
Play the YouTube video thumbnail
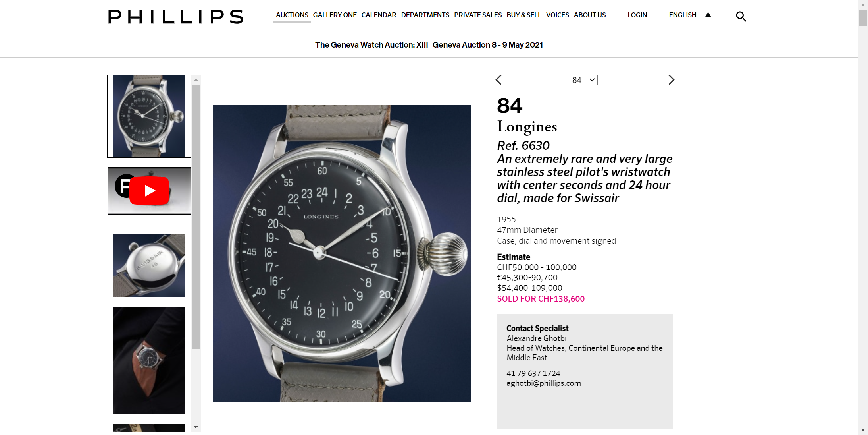[x=149, y=191]
